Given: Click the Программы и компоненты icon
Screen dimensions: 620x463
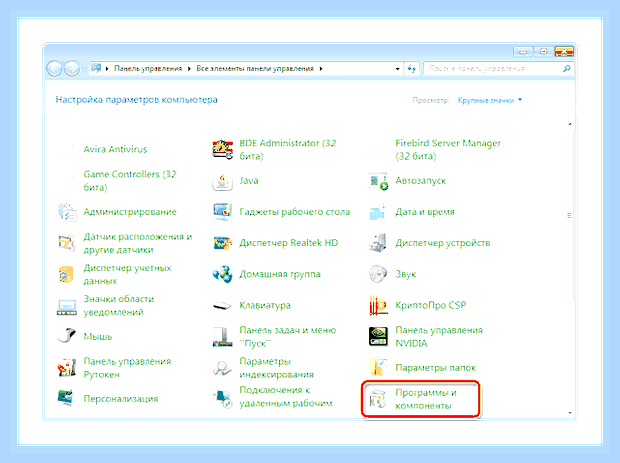Looking at the screenshot, I should tap(378, 399).
